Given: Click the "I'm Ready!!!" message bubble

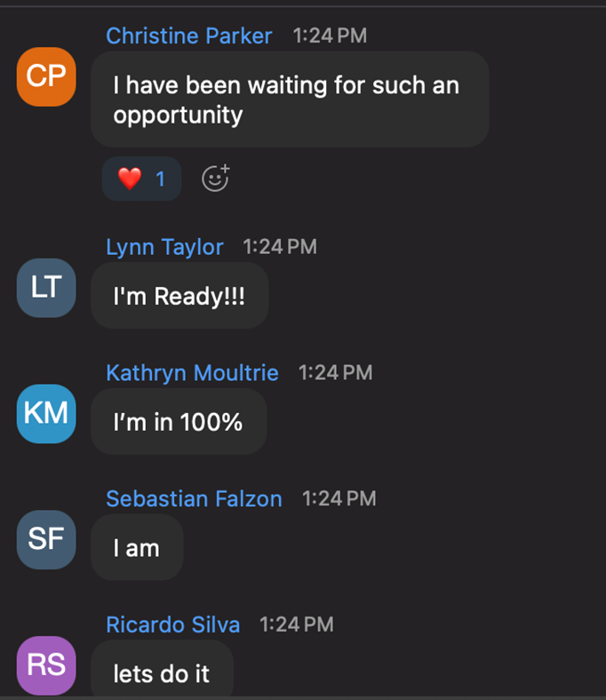Looking at the screenshot, I should 179,296.
